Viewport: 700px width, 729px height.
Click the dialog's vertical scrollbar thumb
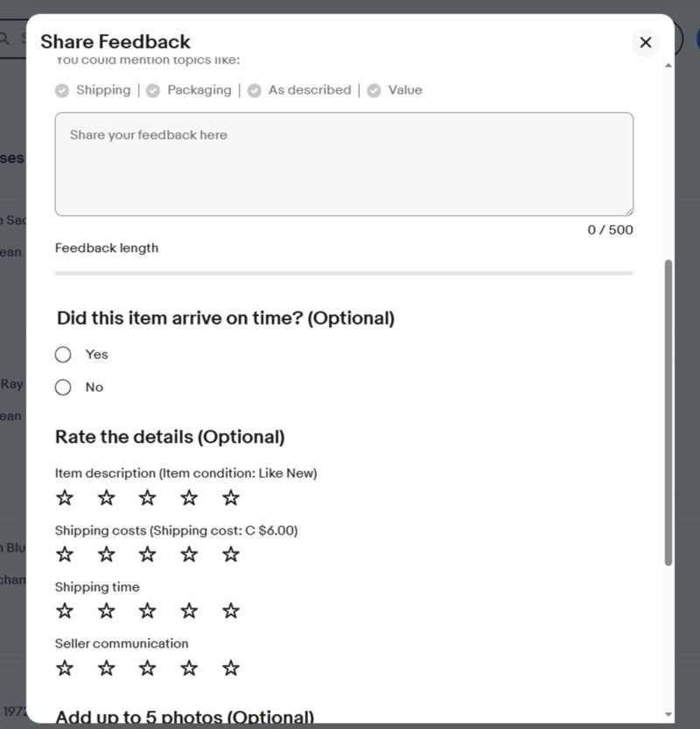point(668,411)
